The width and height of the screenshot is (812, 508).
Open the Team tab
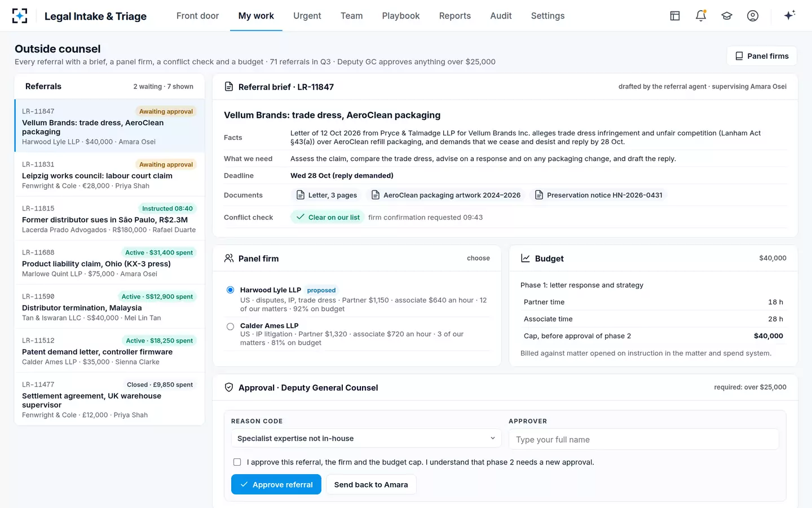point(352,16)
